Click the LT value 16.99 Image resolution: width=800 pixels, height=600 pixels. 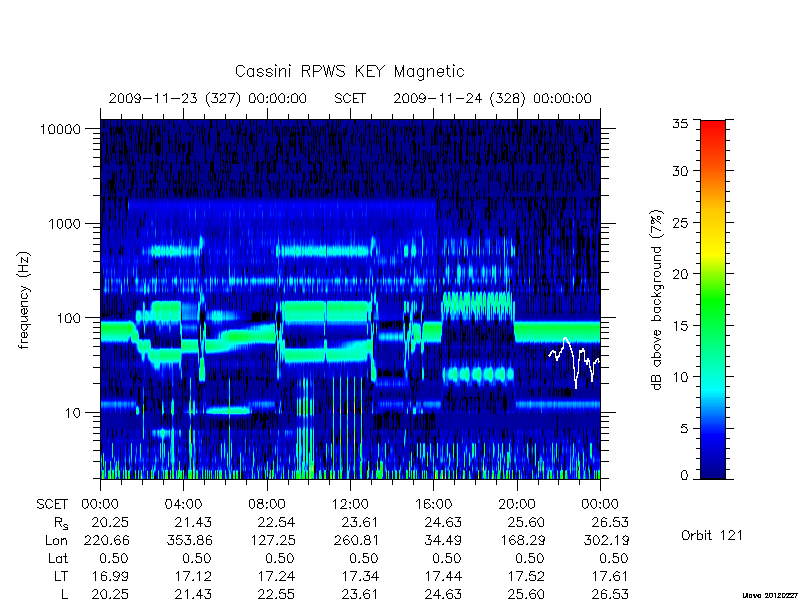110,576
